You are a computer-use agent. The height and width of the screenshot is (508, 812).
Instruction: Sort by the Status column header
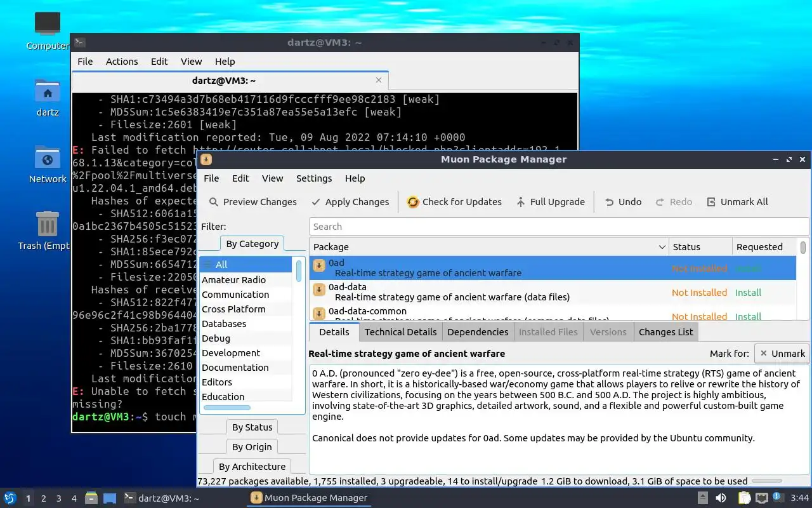pyautogui.click(x=700, y=247)
